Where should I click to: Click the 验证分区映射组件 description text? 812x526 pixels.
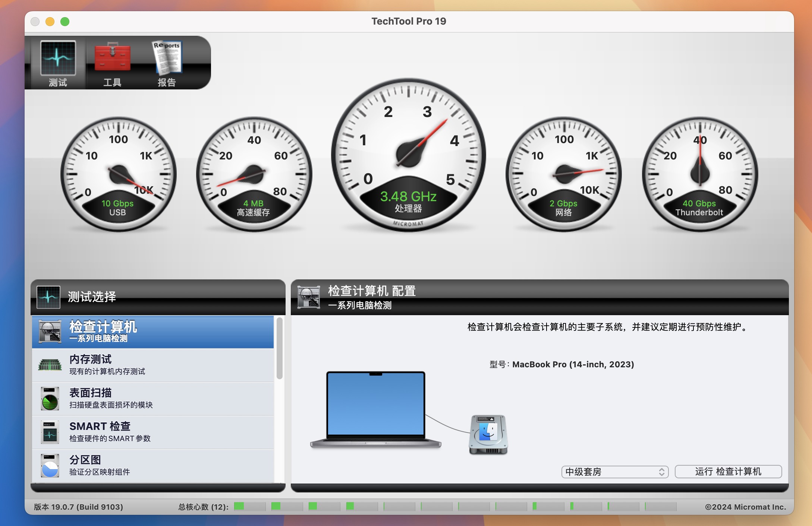point(100,472)
